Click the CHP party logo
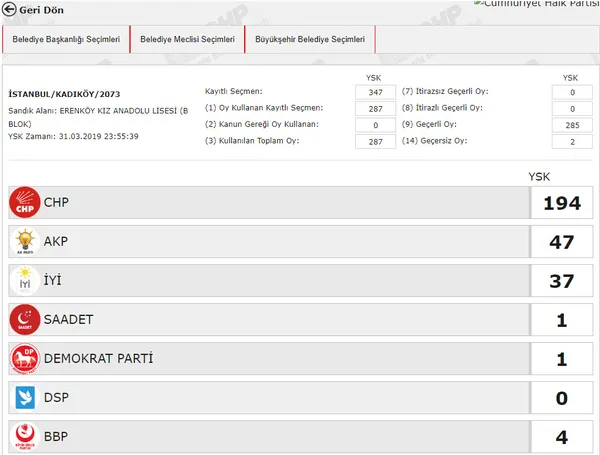Image resolution: width=600 pixels, height=455 pixels. tap(22, 203)
